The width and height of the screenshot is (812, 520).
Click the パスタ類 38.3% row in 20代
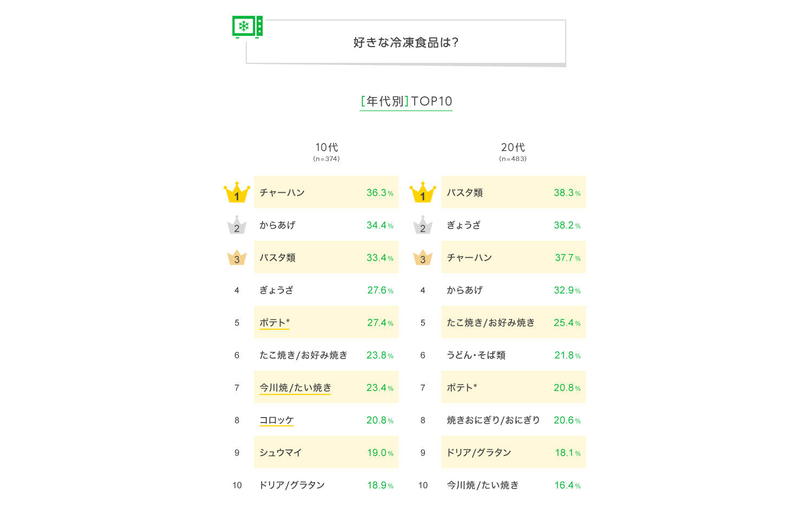tap(513, 192)
